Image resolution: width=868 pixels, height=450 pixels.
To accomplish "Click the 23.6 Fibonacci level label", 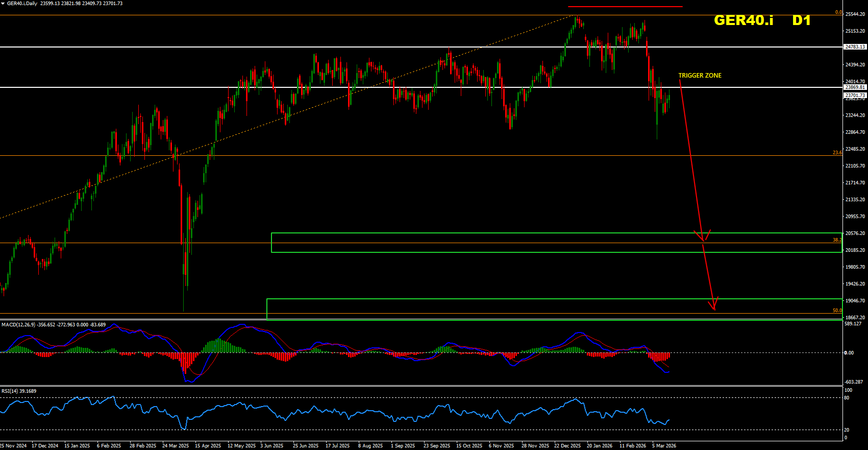I will coord(837,153).
